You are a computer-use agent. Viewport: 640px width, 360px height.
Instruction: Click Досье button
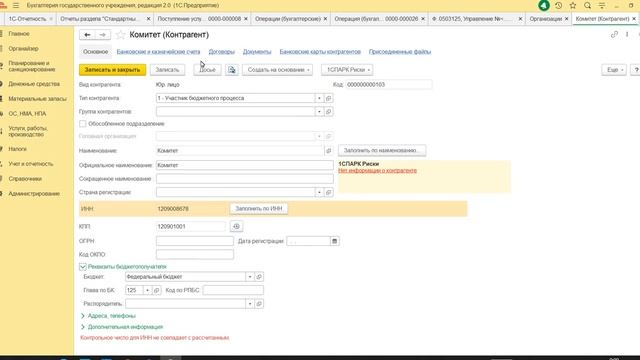pos(207,70)
